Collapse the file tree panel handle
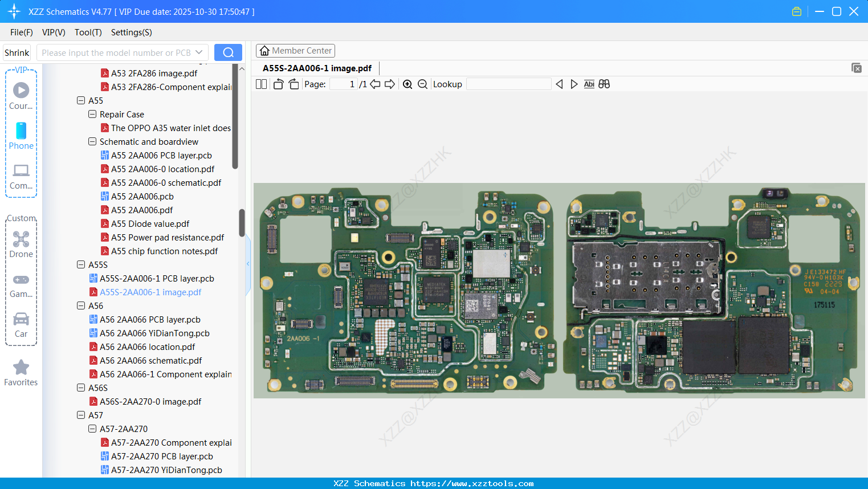868x489 pixels. point(248,264)
